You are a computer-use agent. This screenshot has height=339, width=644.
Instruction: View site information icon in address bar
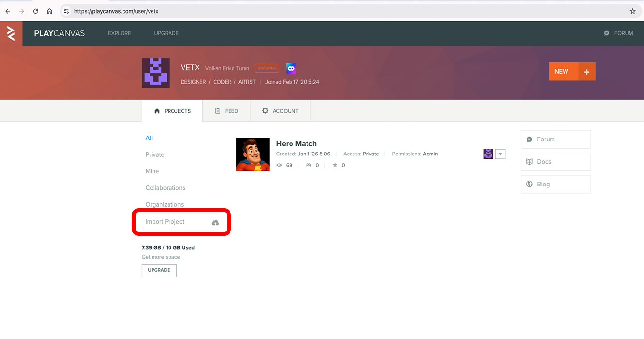coord(66,11)
